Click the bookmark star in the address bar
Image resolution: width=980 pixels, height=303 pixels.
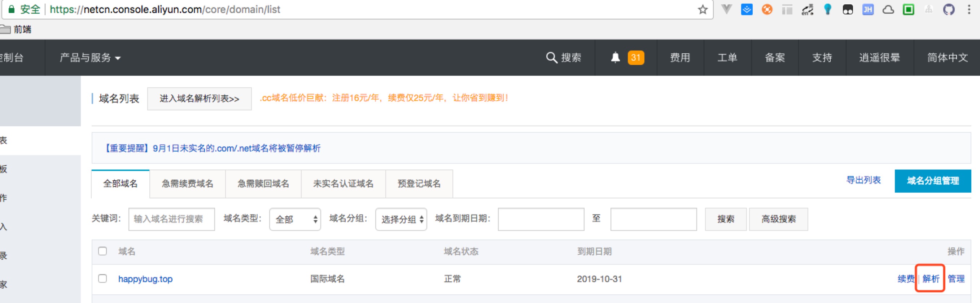point(703,9)
